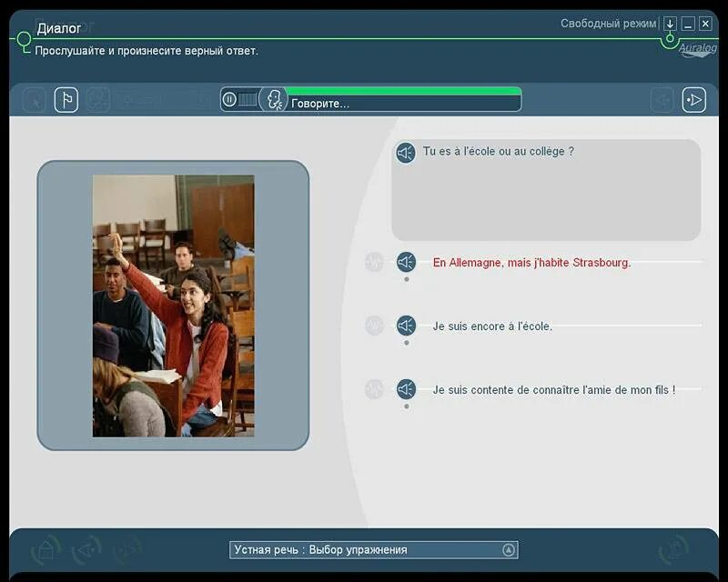Play the question audio Tu es à l'école
The height and width of the screenshot is (582, 728).
pos(406,152)
